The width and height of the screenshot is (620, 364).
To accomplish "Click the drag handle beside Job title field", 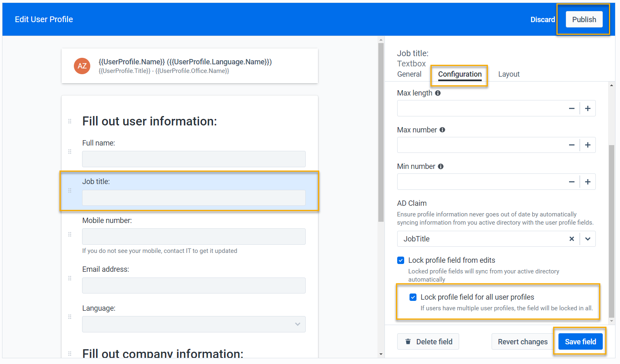I will 70,191.
